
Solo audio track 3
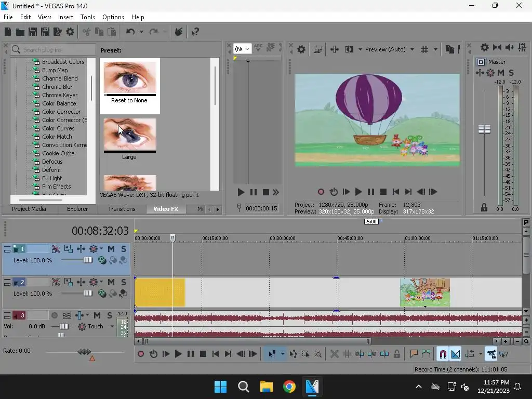coord(110,315)
